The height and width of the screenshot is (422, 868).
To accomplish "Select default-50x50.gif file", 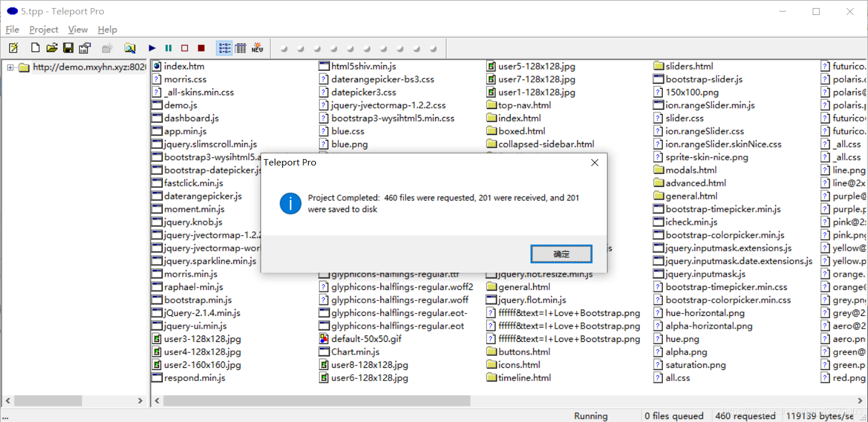I will pyautogui.click(x=360, y=339).
